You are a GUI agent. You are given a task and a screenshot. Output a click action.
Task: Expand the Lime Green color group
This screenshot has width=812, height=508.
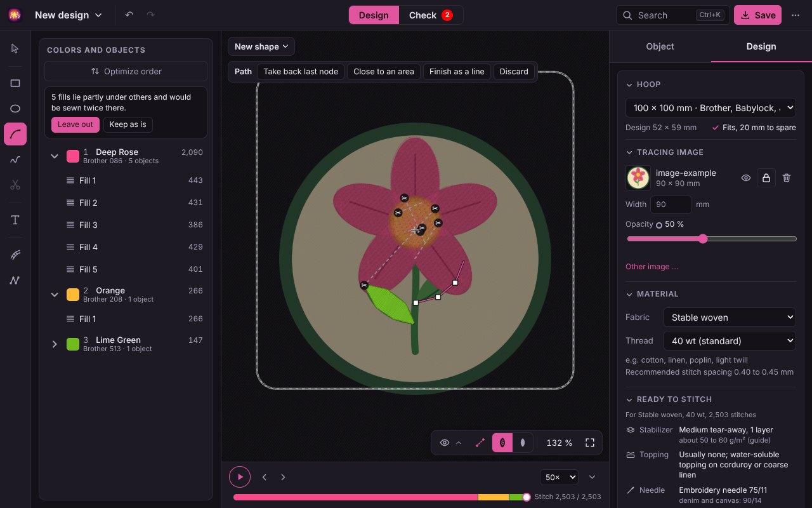[55, 344]
